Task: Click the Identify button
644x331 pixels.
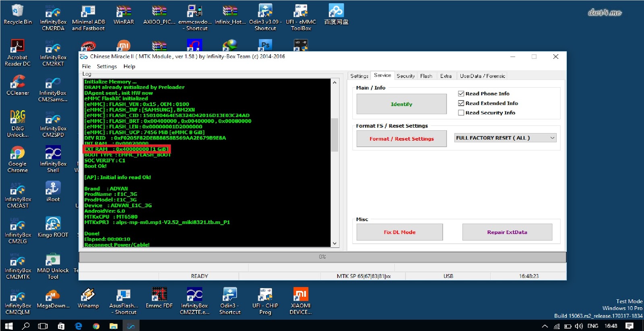Action: tap(401, 104)
